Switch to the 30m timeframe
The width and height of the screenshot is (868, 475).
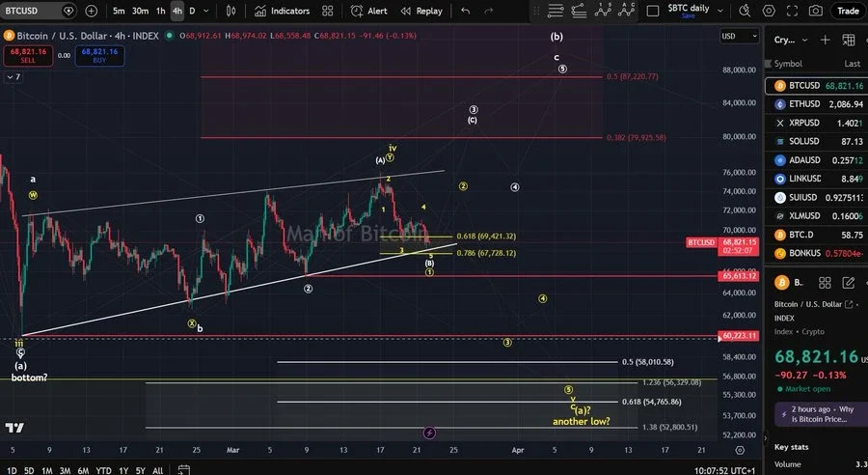[140, 11]
